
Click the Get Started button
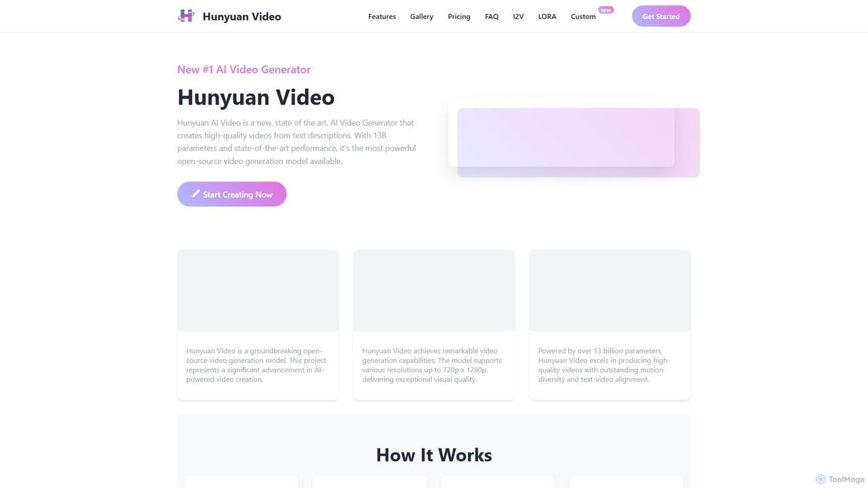[x=661, y=16]
